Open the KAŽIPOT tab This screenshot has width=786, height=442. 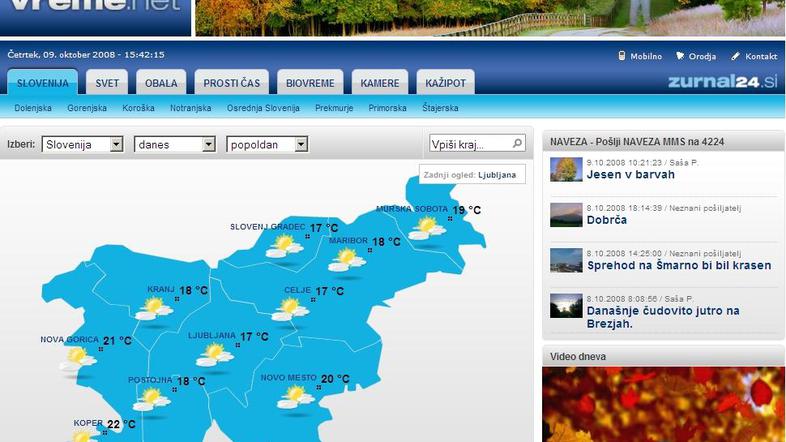click(445, 82)
